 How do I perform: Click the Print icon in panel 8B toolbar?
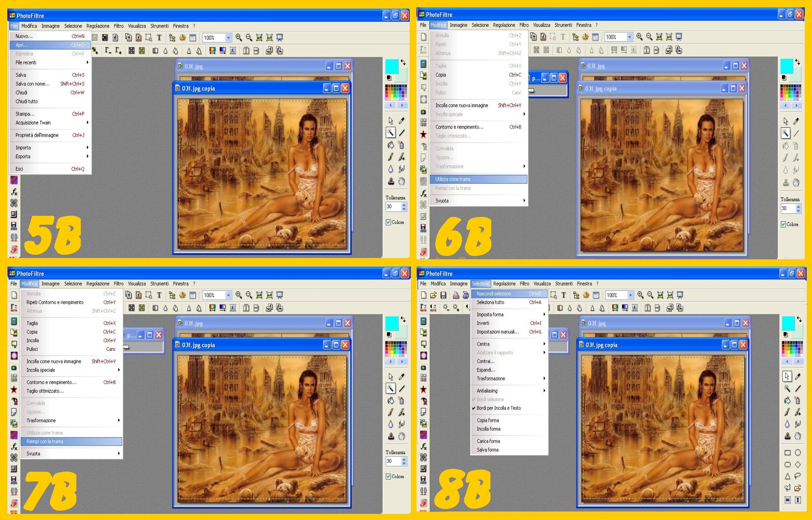(x=456, y=295)
